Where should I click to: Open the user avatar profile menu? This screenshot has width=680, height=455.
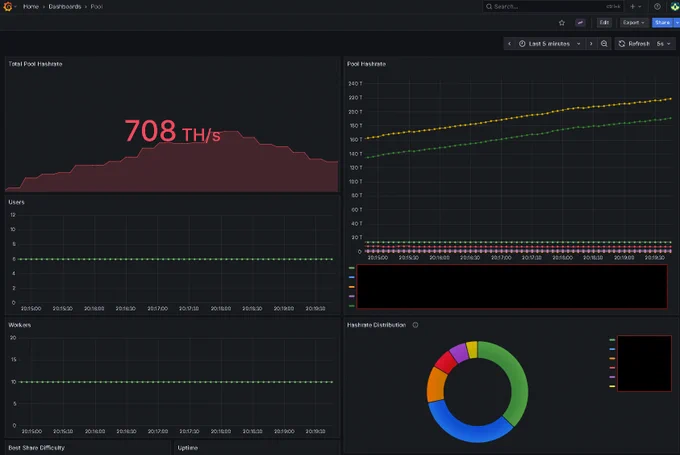coord(675,7)
